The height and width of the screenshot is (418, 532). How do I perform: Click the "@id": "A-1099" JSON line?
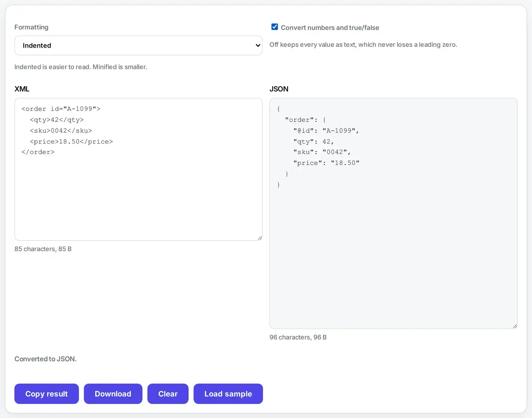click(326, 130)
